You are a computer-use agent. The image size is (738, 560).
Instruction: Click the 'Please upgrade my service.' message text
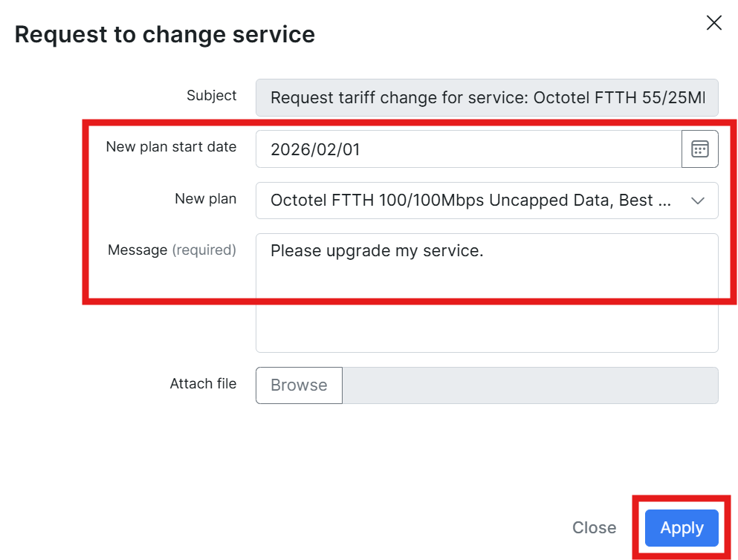pos(377,251)
